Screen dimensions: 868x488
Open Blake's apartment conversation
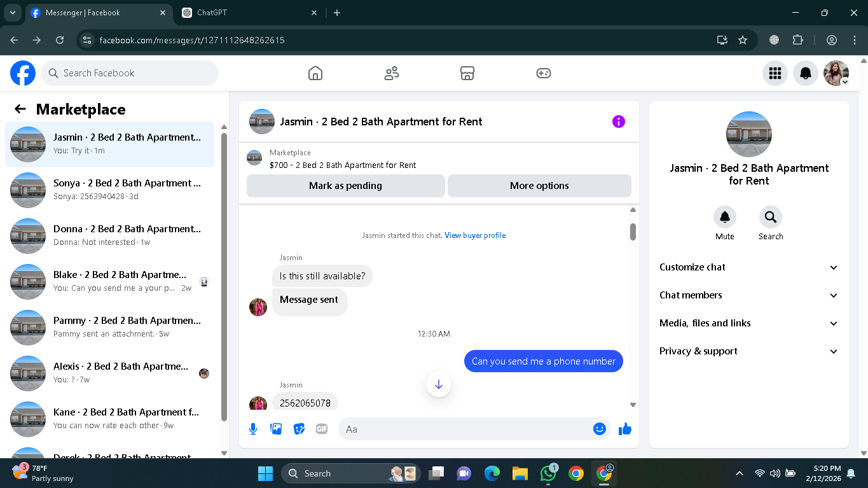(x=109, y=282)
